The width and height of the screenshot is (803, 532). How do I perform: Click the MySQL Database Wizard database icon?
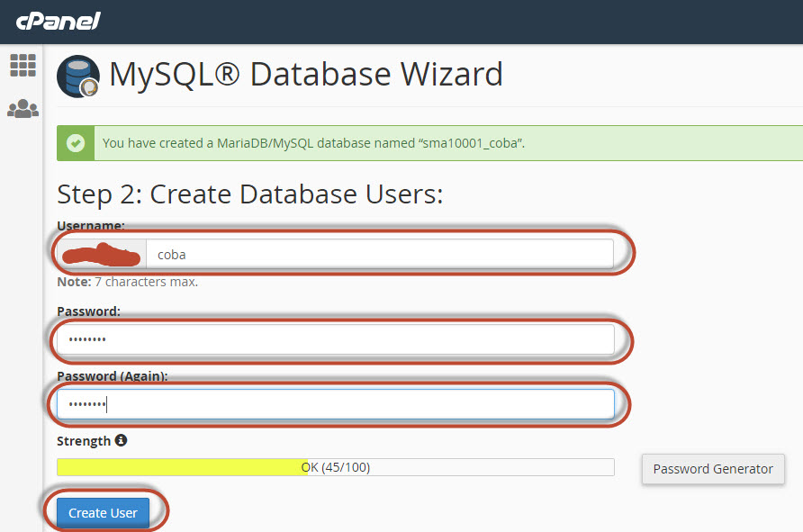[x=78, y=76]
